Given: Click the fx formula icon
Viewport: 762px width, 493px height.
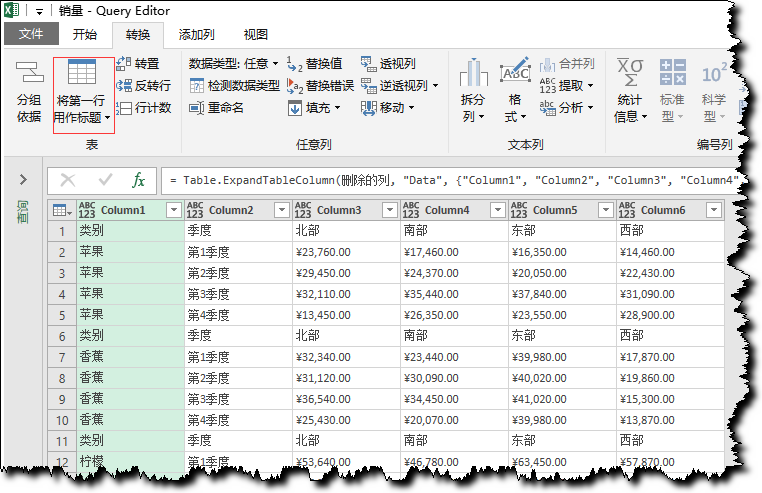Looking at the screenshot, I should click(139, 180).
